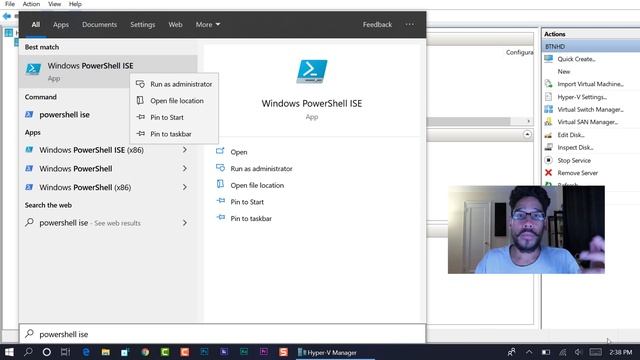The image size is (640, 360).
Task: Open Virtual Switch Manager in Actions pane
Action: tap(590, 109)
